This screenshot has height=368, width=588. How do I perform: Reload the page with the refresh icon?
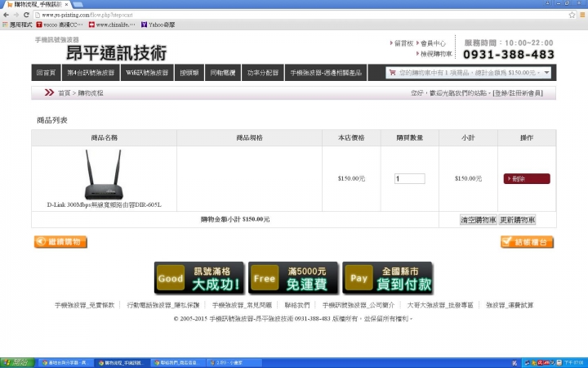pos(26,15)
